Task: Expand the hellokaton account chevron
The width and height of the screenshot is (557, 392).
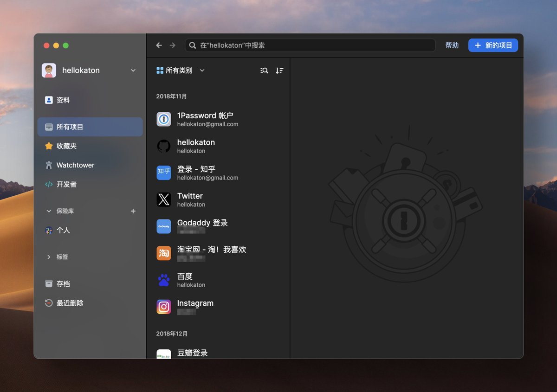Action: tap(133, 71)
